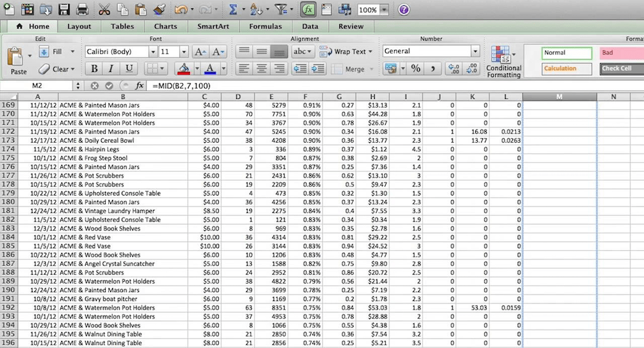This screenshot has height=348, width=644.
Task: Open the Data tab
Action: coord(310,26)
